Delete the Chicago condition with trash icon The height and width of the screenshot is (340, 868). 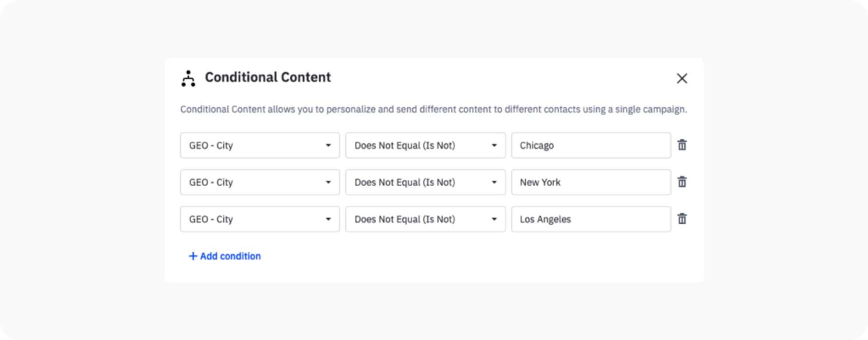(682, 145)
